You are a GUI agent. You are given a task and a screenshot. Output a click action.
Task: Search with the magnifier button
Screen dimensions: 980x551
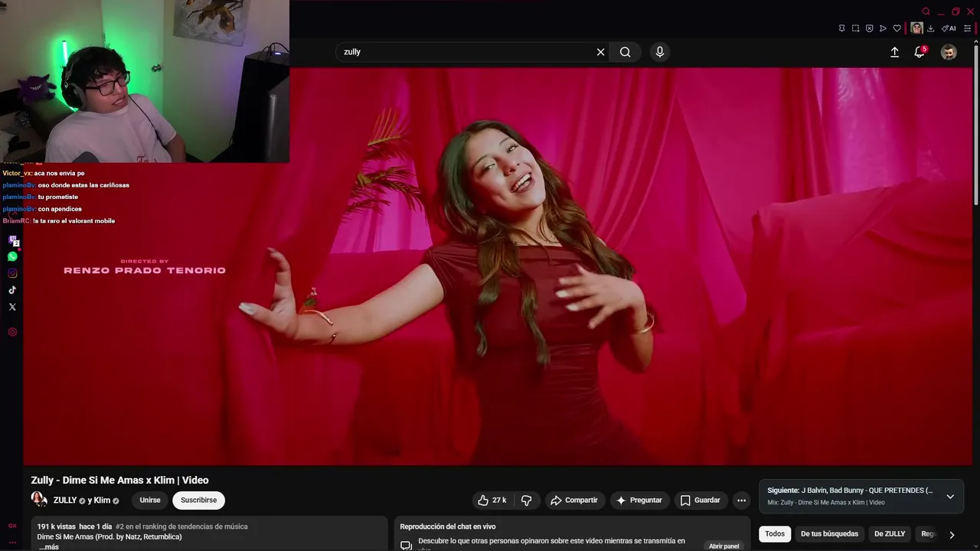(x=626, y=52)
